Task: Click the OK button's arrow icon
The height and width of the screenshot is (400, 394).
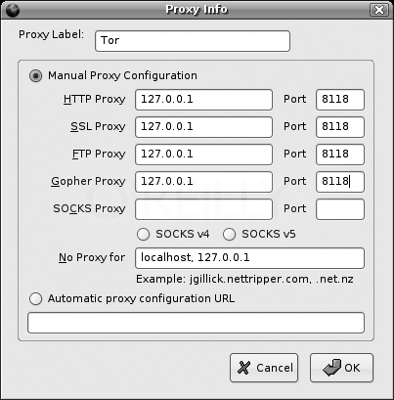Action: (x=332, y=367)
